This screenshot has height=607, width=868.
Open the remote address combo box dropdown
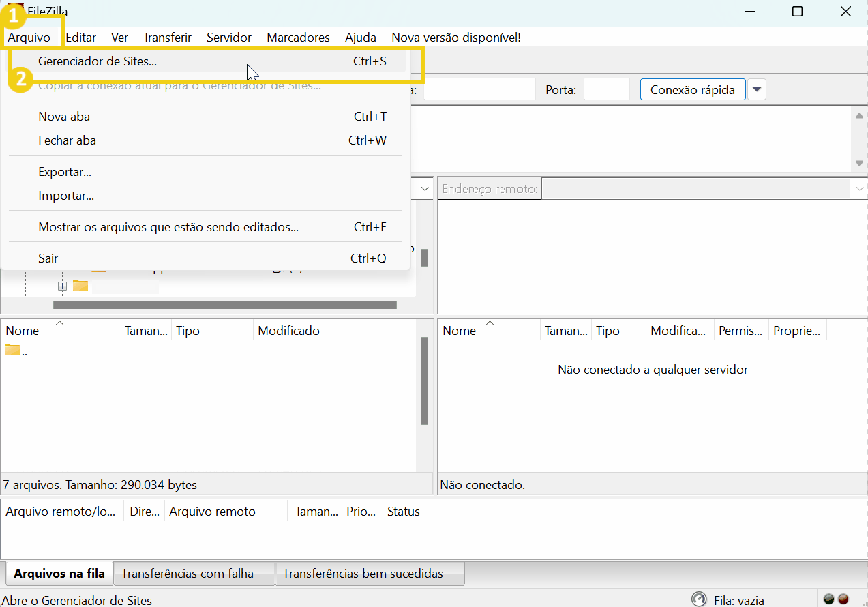[x=858, y=188]
